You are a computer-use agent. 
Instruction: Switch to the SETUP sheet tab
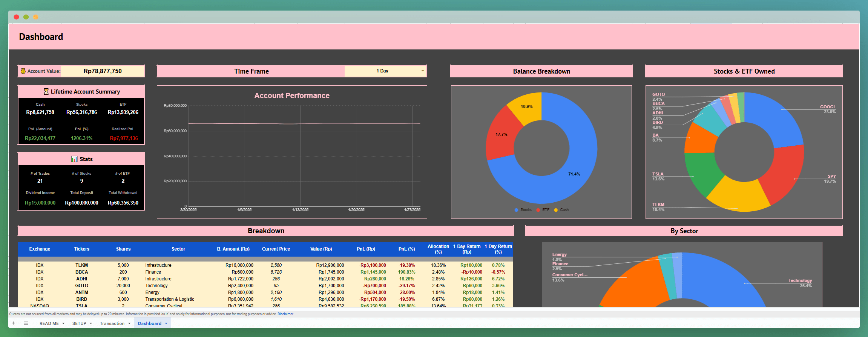(79, 323)
